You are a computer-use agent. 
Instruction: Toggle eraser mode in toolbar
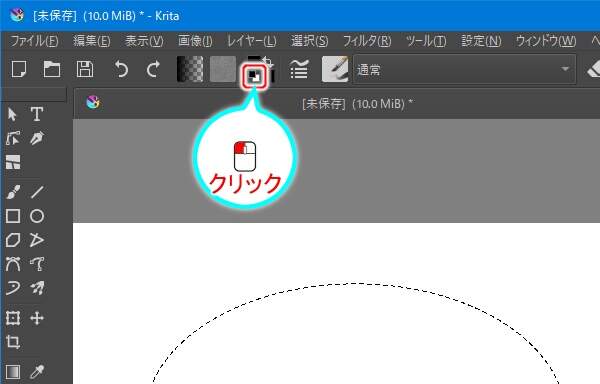point(593,69)
